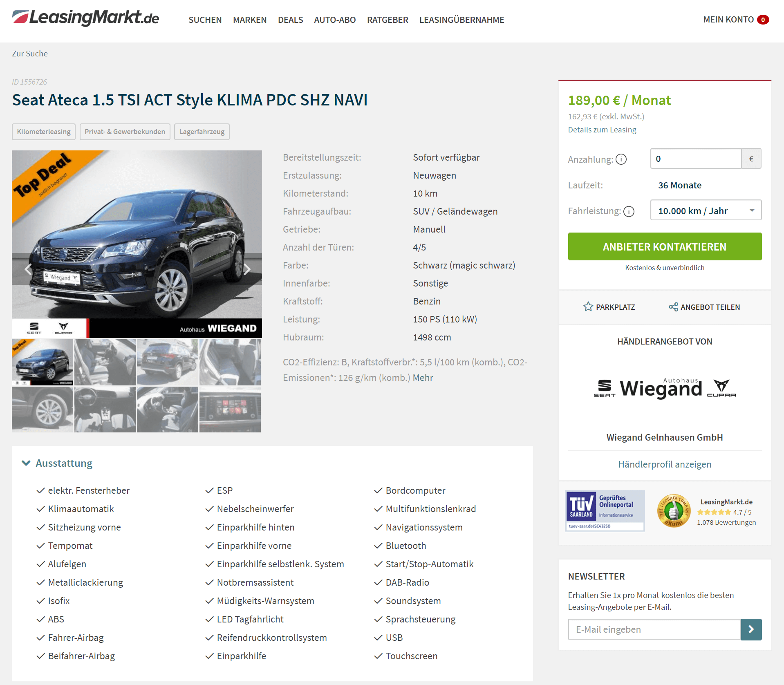Click the PARKPLATZ star icon
Viewport: 784px width, 685px height.
[x=588, y=307]
